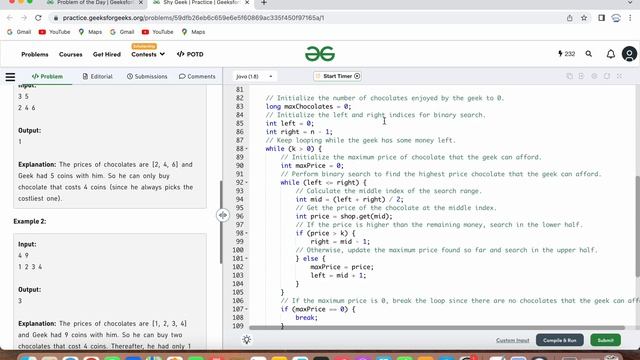Viewport: 640px width, 360px height.
Task: Start the timer toggle button
Action: [338, 76]
